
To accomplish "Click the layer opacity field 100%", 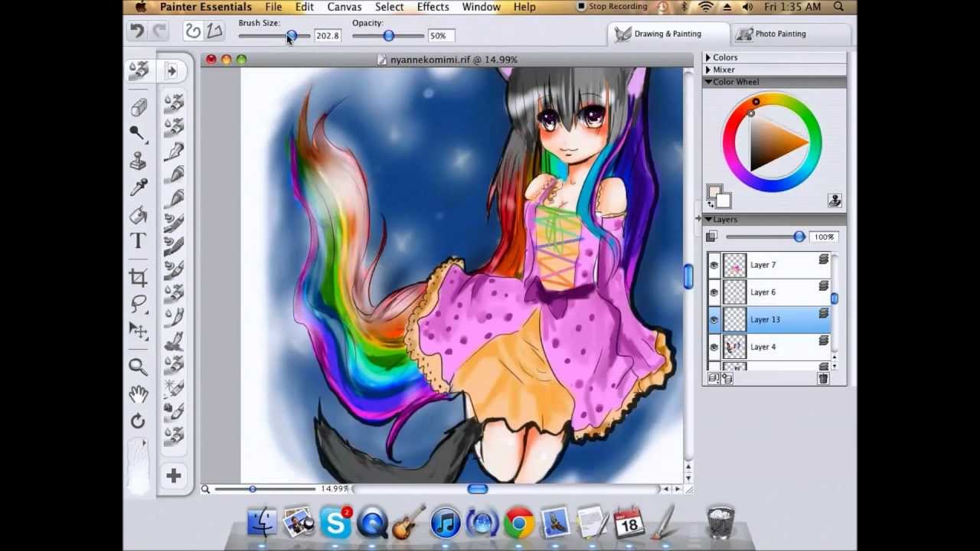I will tap(824, 237).
